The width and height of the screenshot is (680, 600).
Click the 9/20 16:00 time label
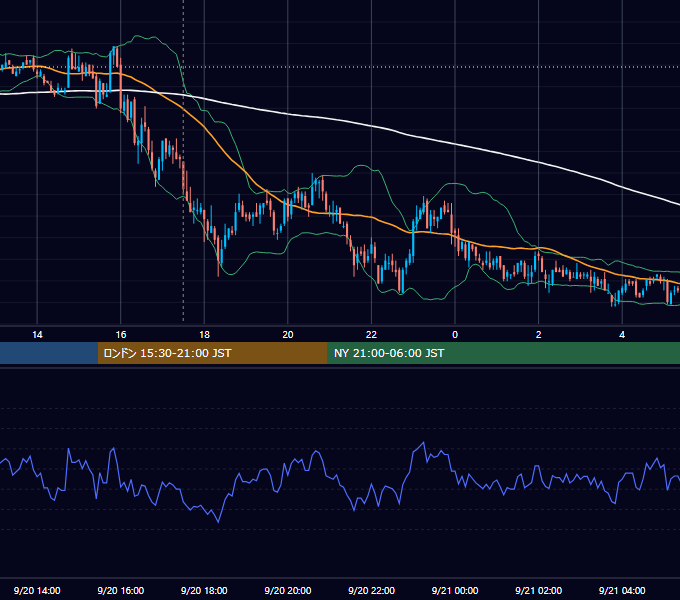121,590
